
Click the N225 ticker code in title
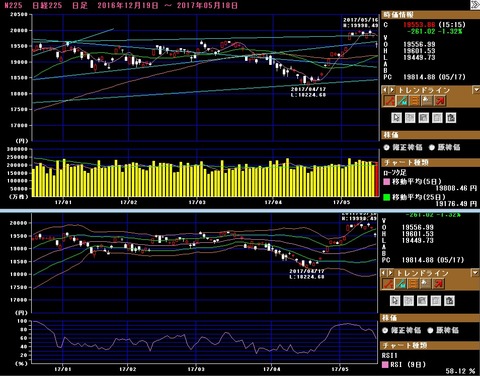14,5
